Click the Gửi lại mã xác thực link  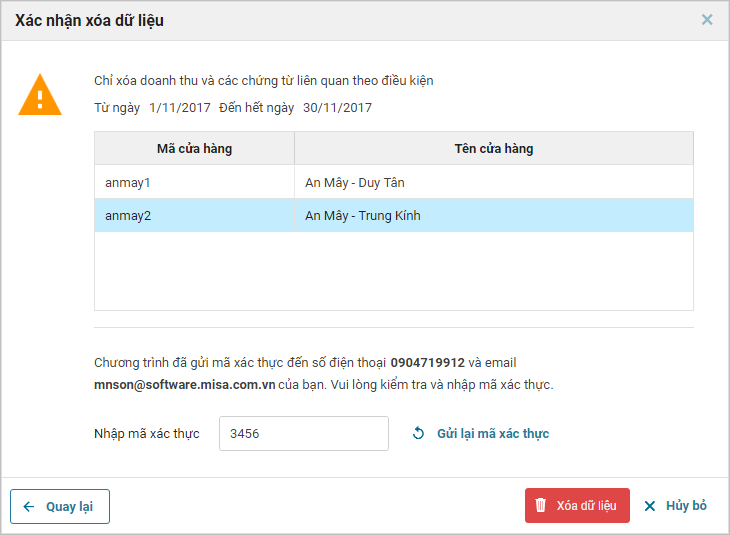493,434
